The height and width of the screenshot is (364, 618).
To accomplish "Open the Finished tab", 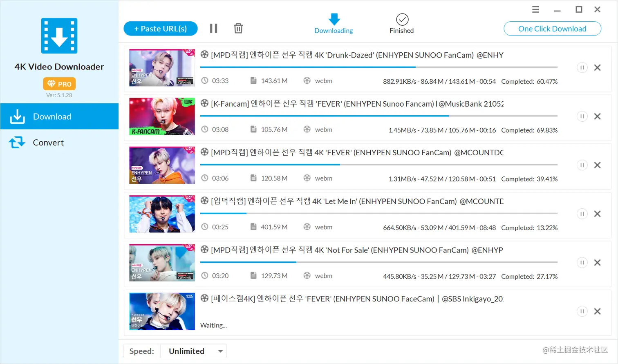I will click(402, 24).
